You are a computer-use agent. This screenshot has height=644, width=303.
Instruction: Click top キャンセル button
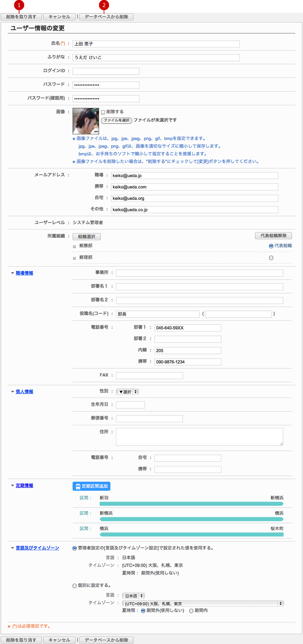click(x=59, y=17)
